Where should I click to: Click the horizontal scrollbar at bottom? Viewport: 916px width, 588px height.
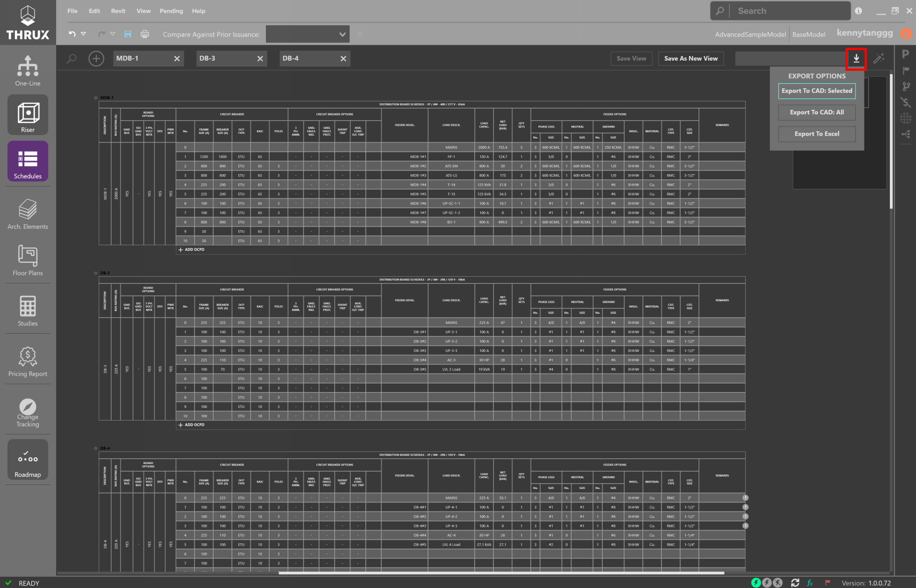(501, 573)
